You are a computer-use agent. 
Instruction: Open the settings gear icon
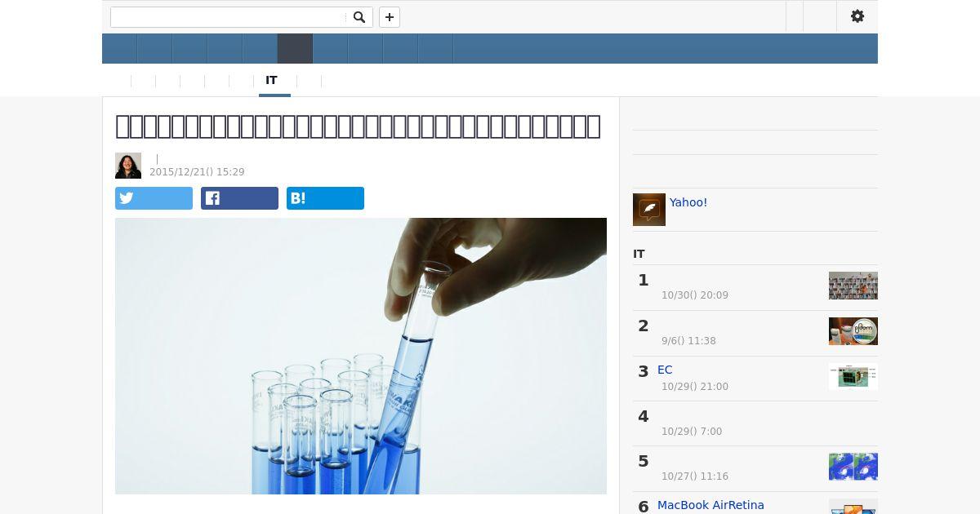pyautogui.click(x=857, y=16)
